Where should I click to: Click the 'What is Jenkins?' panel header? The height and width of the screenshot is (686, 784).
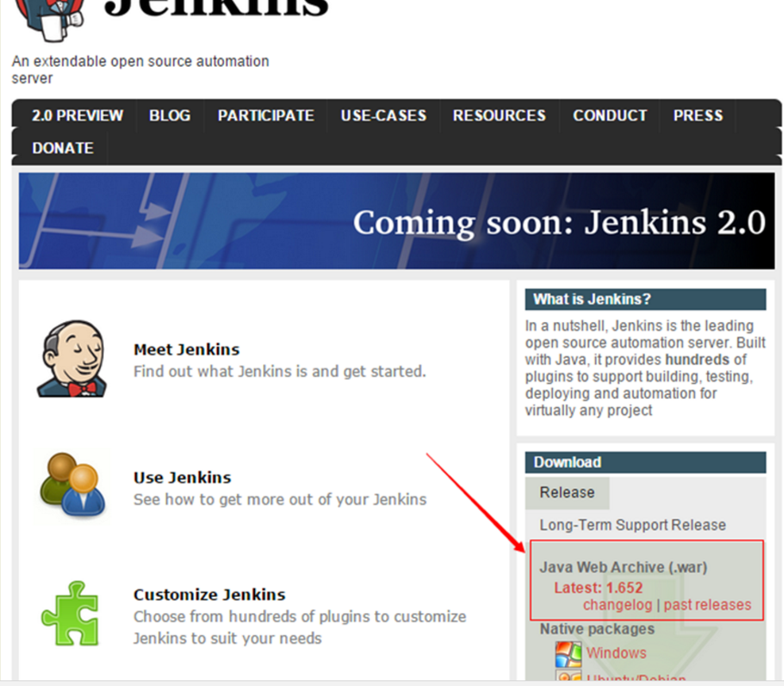[646, 299]
